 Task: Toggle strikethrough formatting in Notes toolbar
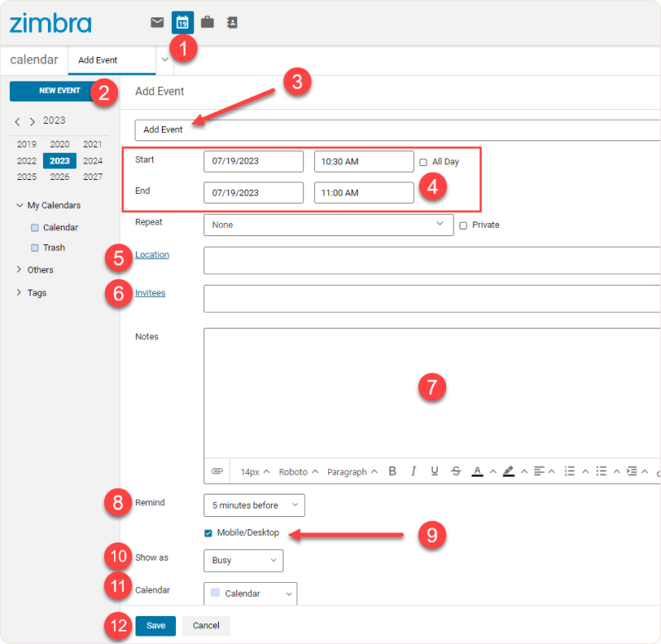456,471
